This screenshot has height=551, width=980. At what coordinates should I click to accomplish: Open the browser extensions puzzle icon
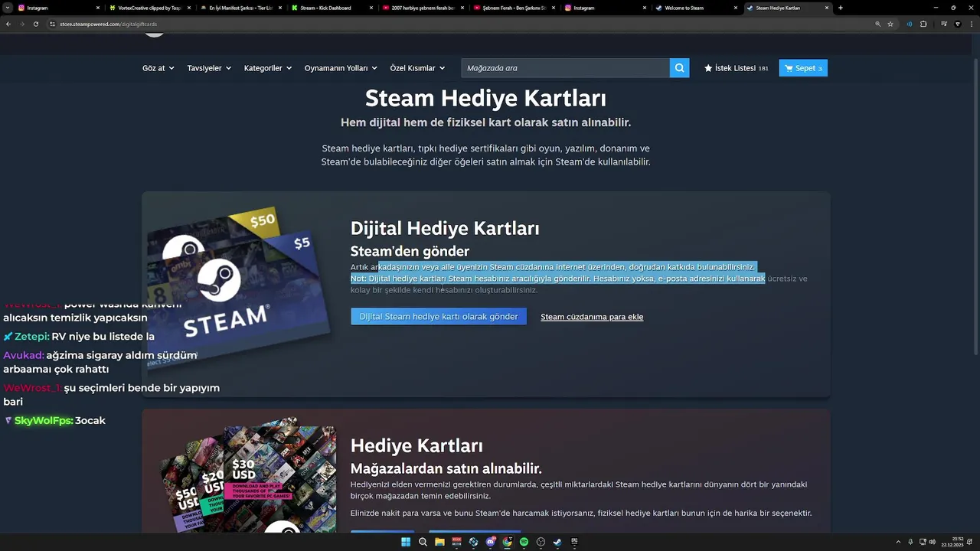(923, 24)
